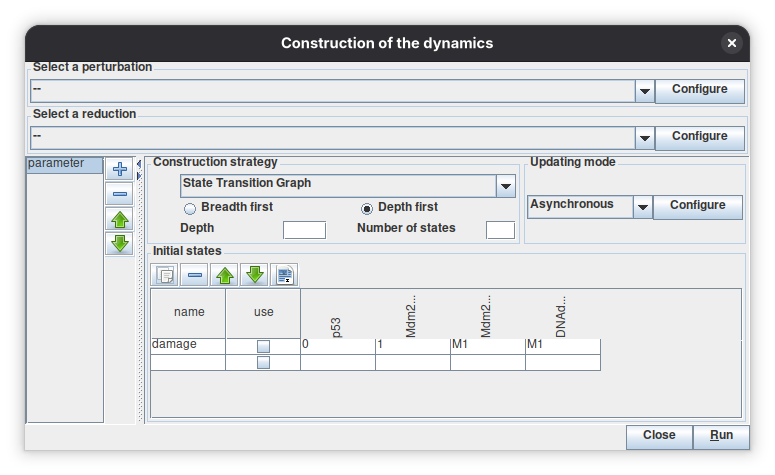Viewport: 775px width, 475px height.
Task: Move initial state down in toolbar
Action: tap(255, 275)
